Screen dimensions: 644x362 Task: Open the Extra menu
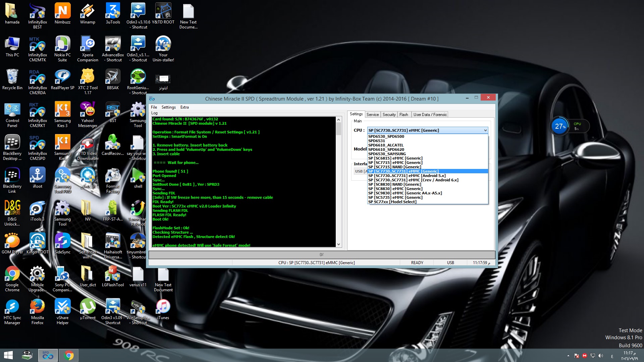pos(184,107)
